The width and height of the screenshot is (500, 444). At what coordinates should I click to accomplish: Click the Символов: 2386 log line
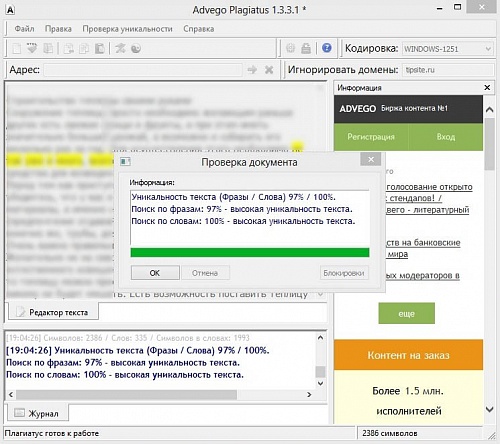(128, 338)
